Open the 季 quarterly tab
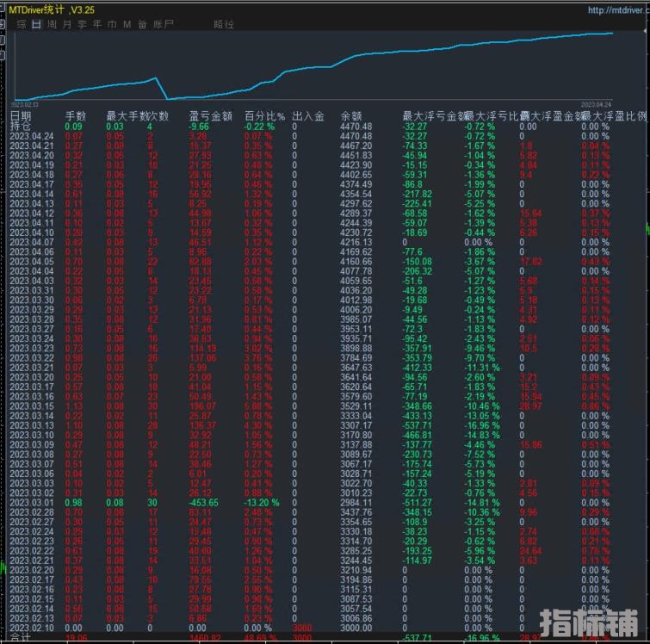The width and height of the screenshot is (650, 644). tap(82, 24)
